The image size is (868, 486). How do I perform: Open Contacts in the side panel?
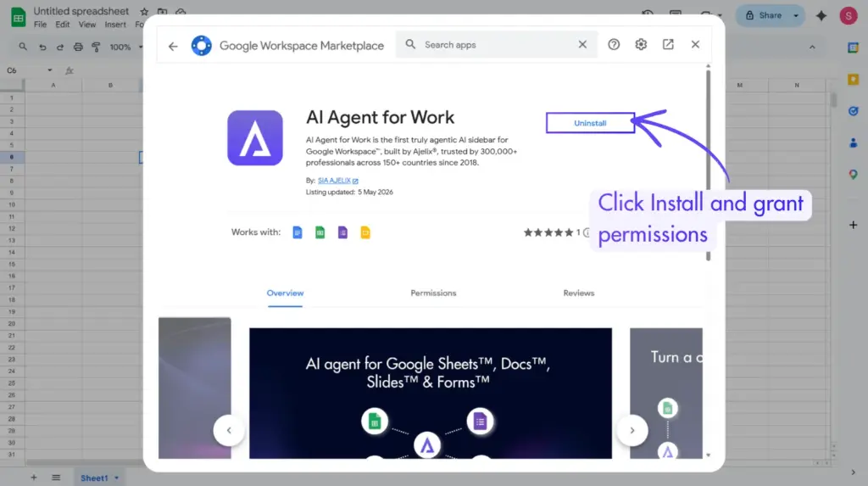[x=853, y=143]
